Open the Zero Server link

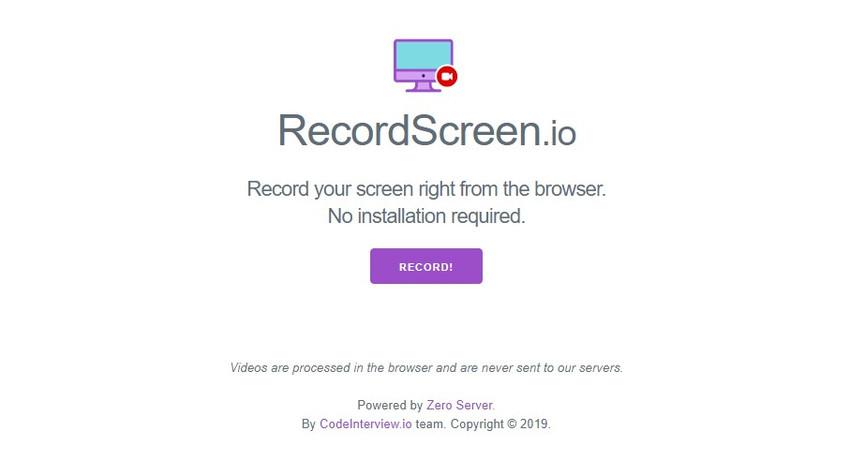[x=460, y=405]
